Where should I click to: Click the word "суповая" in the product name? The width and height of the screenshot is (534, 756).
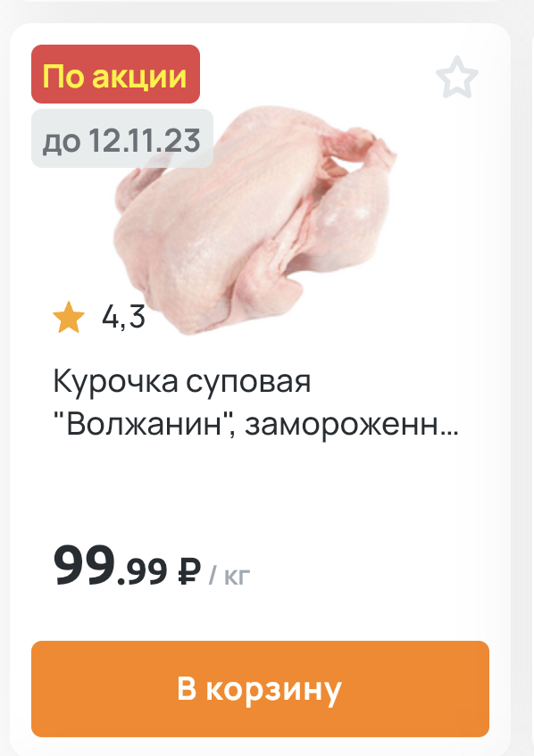(248, 383)
